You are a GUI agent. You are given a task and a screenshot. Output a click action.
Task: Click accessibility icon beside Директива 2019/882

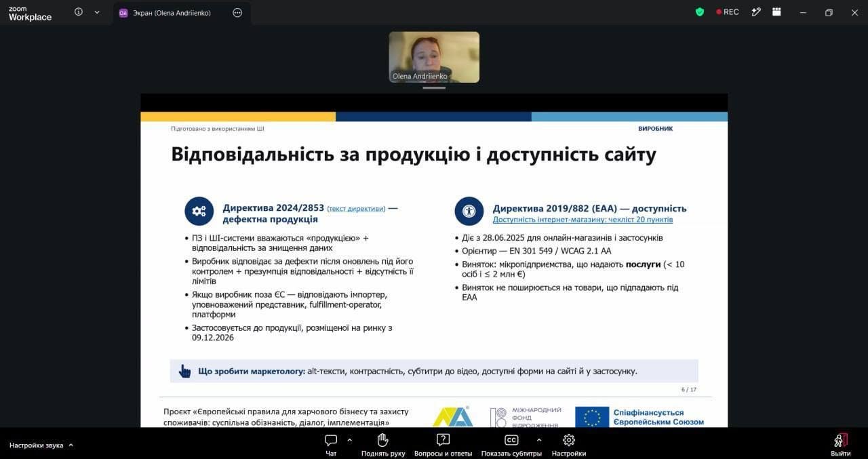pos(469,211)
